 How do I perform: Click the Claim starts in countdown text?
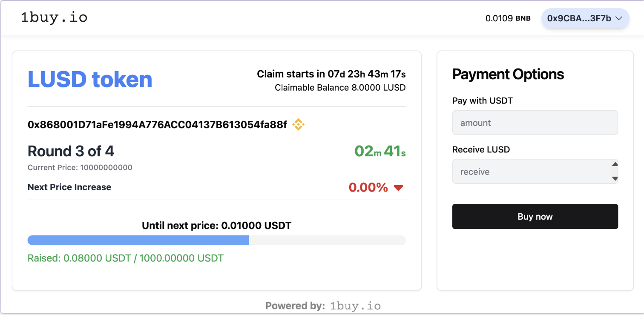point(331,74)
